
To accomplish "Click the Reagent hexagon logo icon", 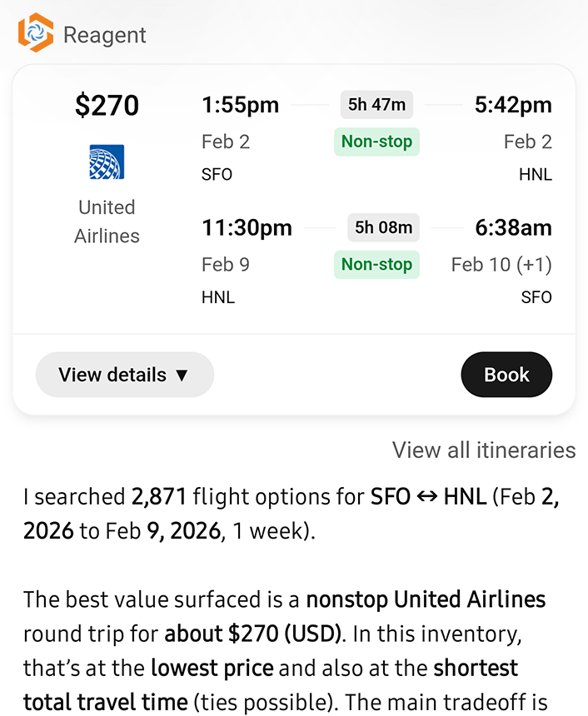I will [x=36, y=33].
